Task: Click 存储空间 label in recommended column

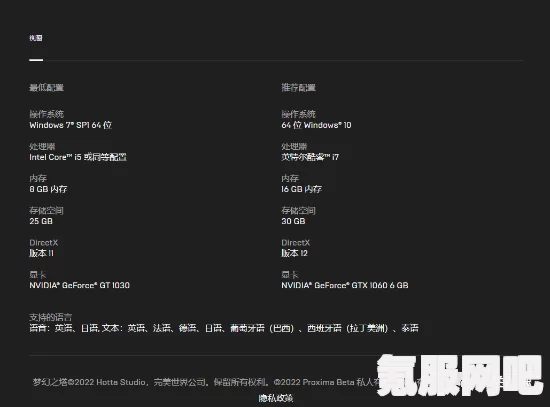Action: (299, 211)
